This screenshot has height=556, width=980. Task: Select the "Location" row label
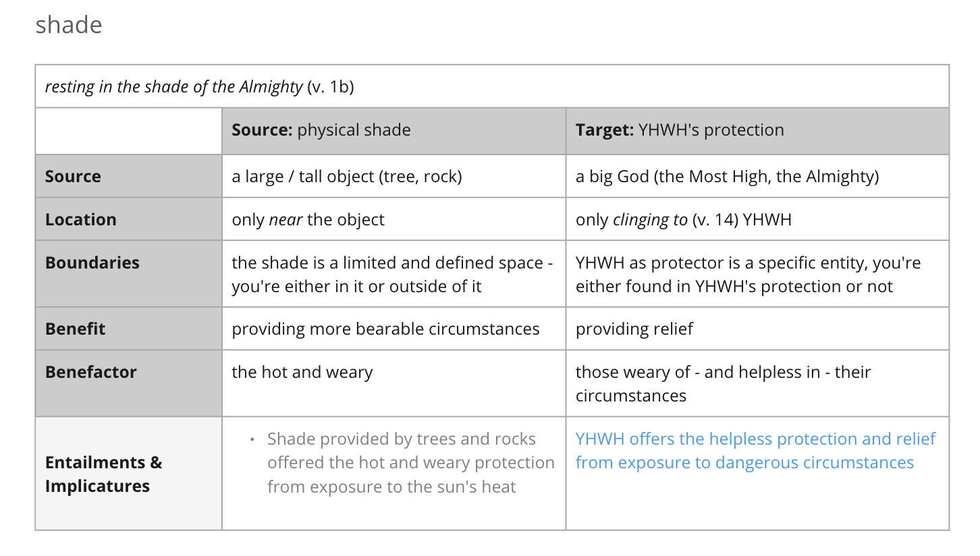(x=80, y=220)
